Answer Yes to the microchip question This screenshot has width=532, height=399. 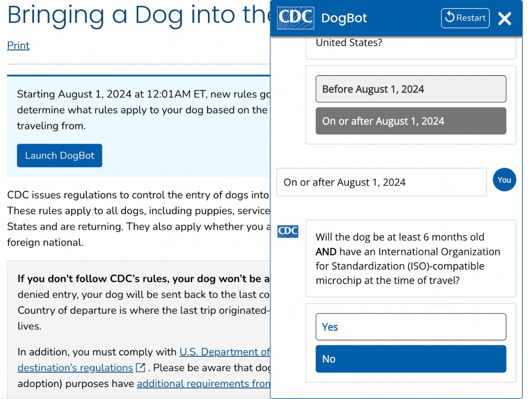[411, 327]
